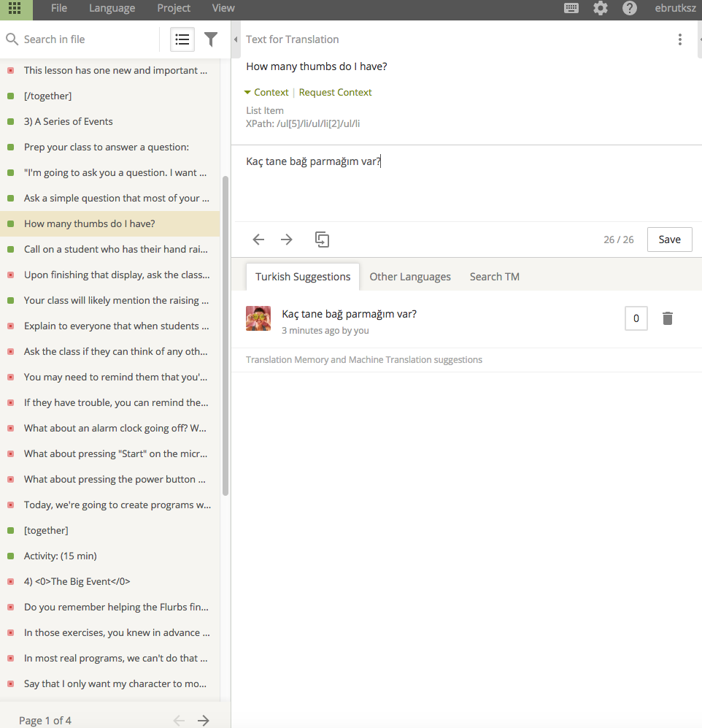The height and width of the screenshot is (728, 702).
Task: Select 'Say that I only want my character' string
Action: 110,683
